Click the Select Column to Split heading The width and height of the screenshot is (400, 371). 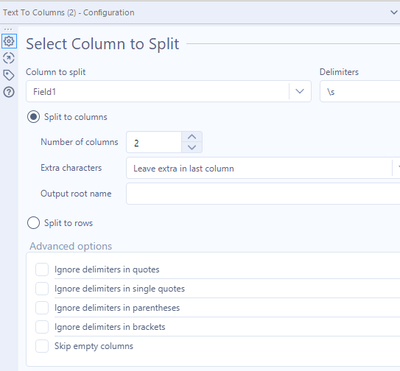tap(103, 44)
